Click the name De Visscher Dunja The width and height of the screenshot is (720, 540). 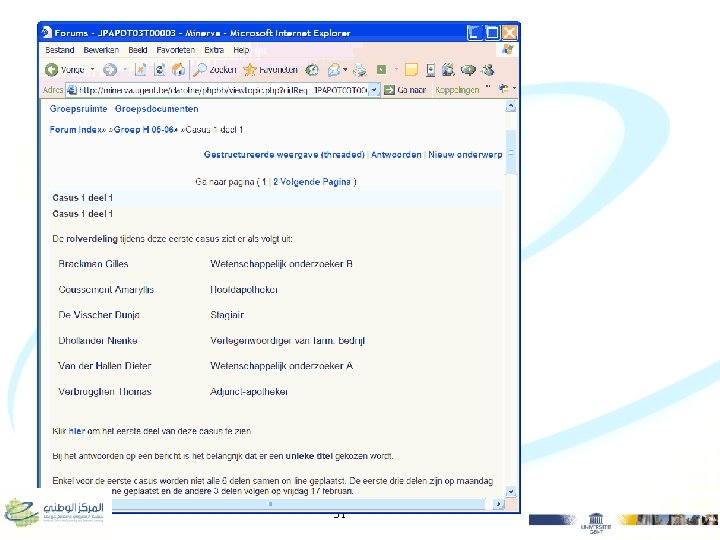99,315
